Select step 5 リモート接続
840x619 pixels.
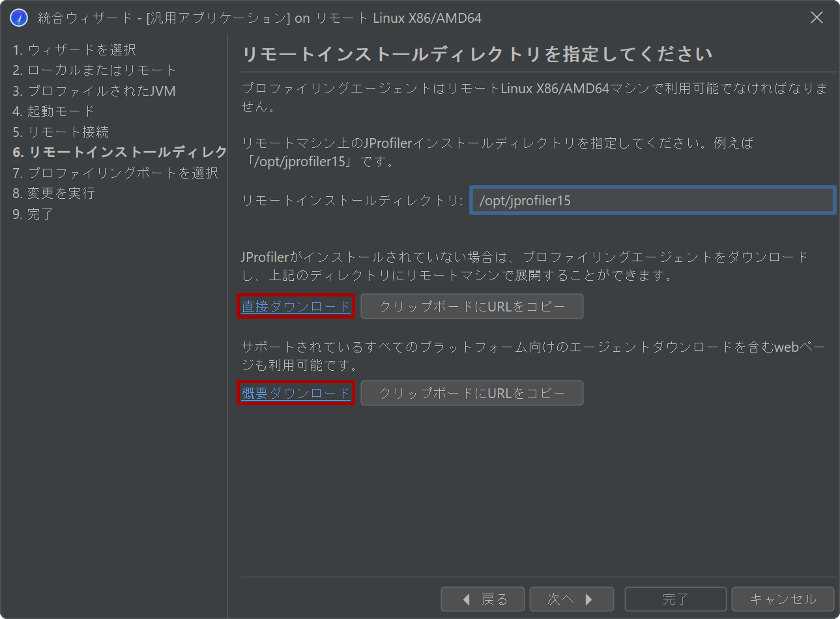pyautogui.click(x=61, y=132)
